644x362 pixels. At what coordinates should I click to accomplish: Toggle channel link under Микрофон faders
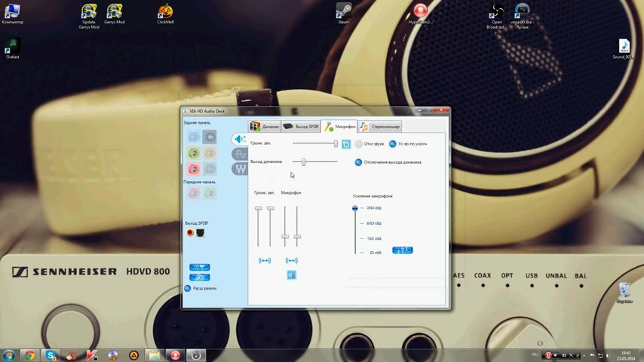[x=291, y=260]
